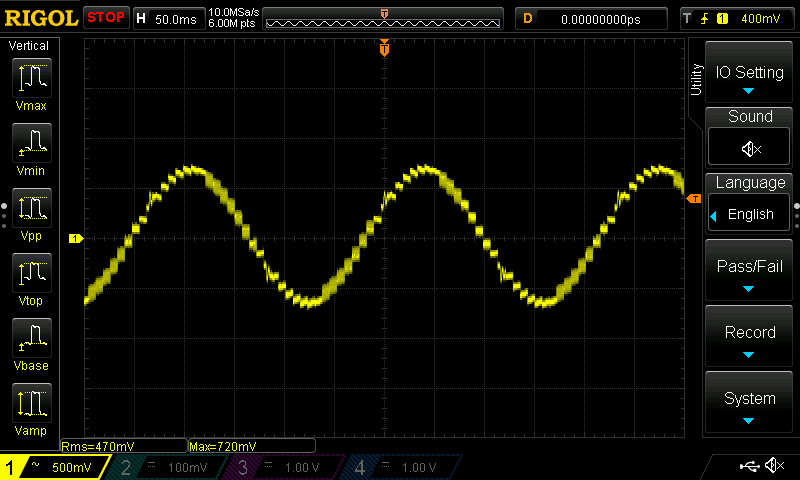
Task: Open the Pass/Fail submenu
Action: tap(748, 270)
